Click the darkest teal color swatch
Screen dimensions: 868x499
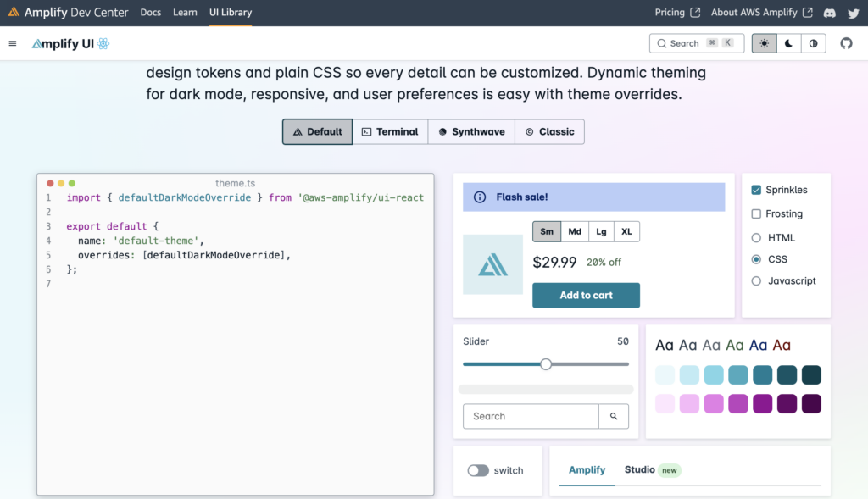[x=811, y=374]
